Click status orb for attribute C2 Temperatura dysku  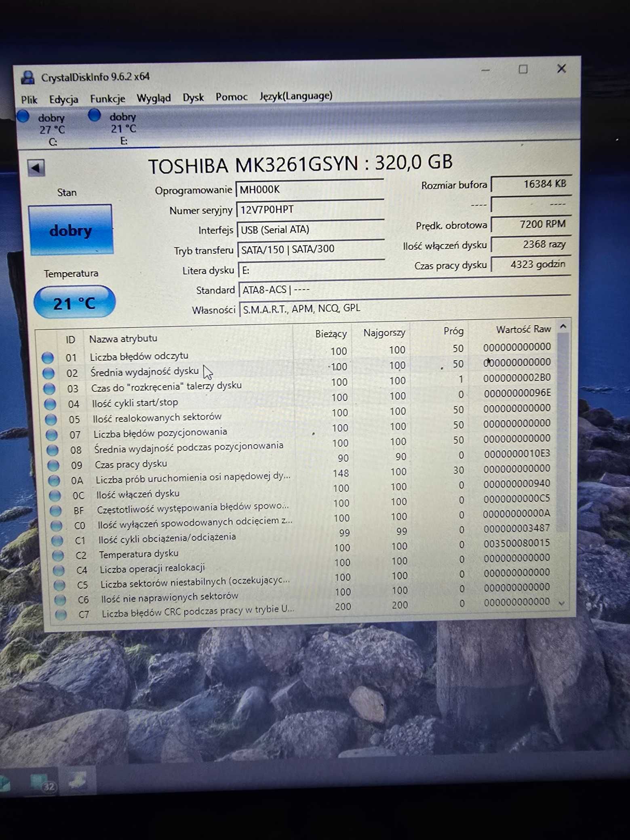(58, 556)
